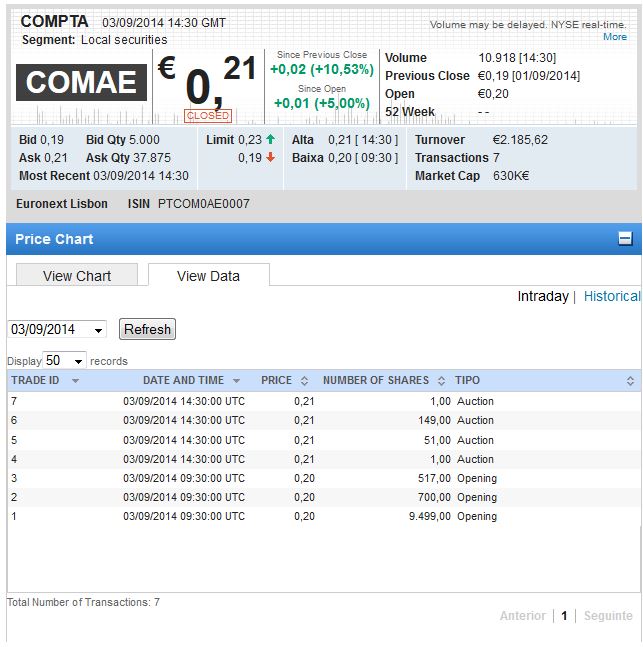The image size is (643, 647).
Task: Sort by NUMBER OF SHARES arrows
Action: coord(441,381)
